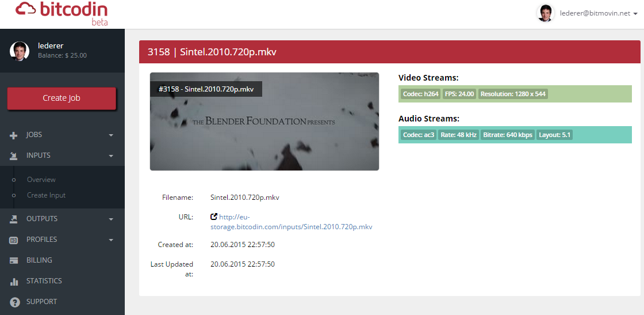644x315 pixels.
Task: Click the Support question mark icon
Action: 14,303
